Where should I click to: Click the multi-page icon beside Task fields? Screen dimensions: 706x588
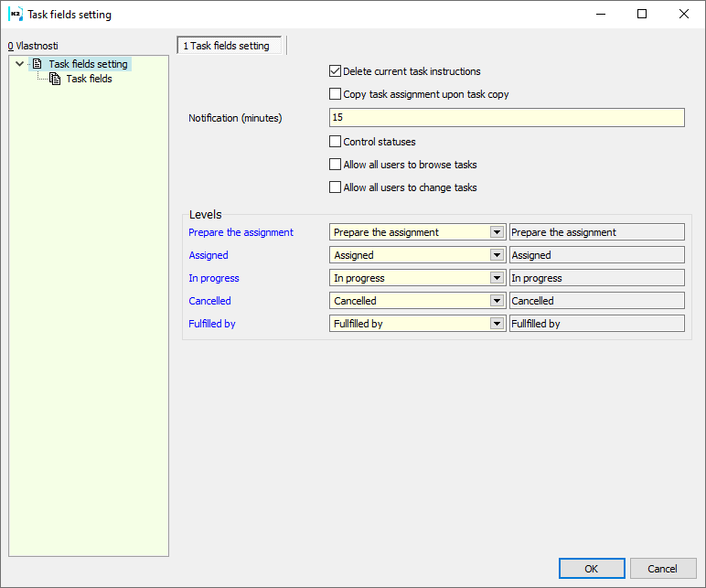tap(55, 80)
